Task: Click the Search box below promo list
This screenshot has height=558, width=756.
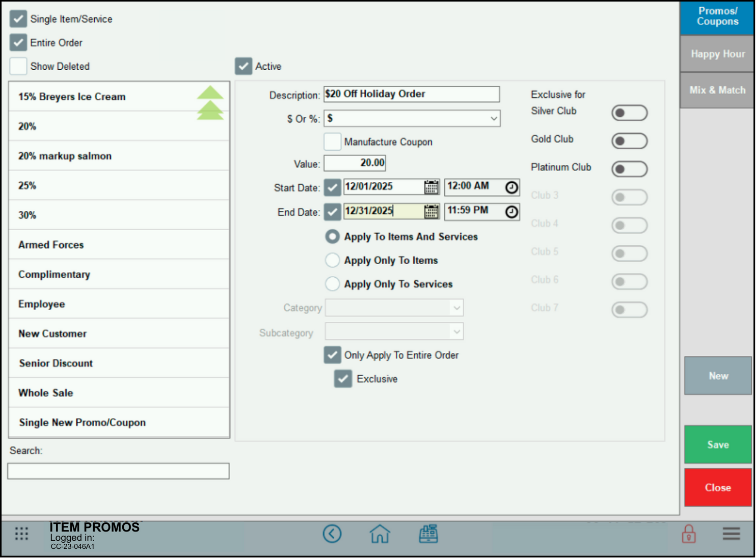Action: tap(118, 471)
